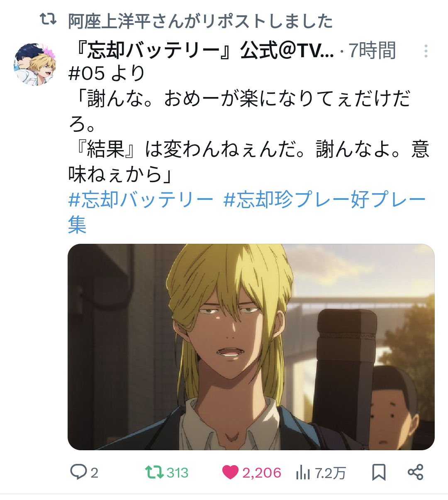Open 阿座上洋平さんがリポストしました label
The image size is (448, 500).
tap(200, 21)
